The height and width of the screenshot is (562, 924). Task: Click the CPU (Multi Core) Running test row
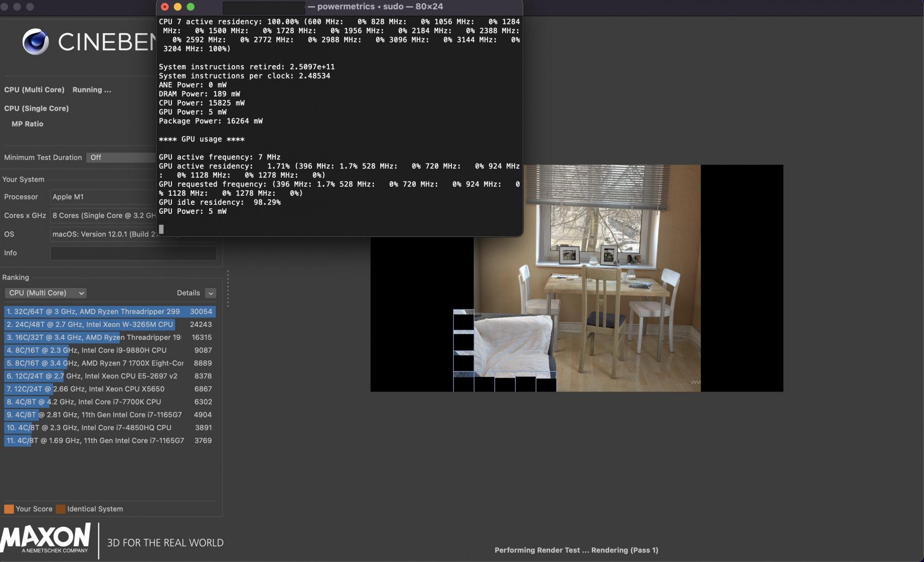(58, 90)
